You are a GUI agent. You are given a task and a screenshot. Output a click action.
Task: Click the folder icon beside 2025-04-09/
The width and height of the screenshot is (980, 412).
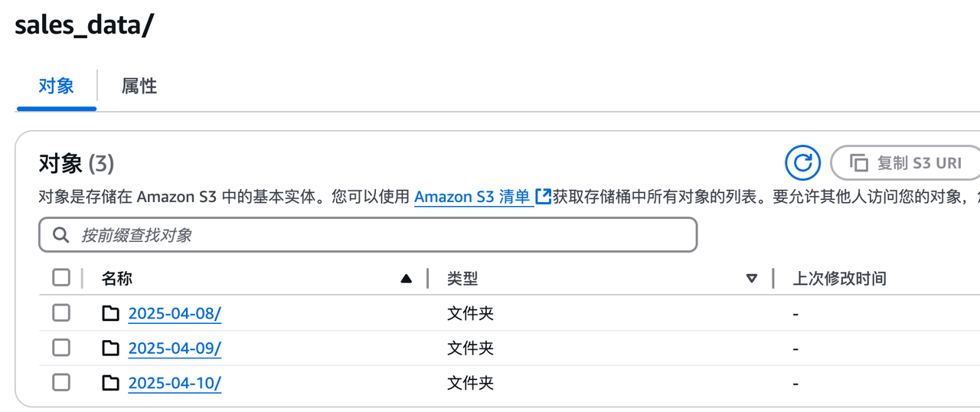coord(111,348)
